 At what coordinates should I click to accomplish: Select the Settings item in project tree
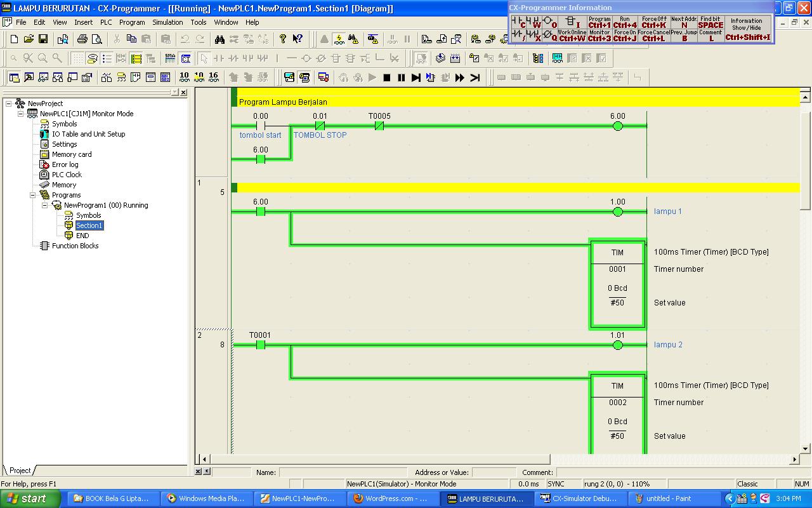point(64,144)
